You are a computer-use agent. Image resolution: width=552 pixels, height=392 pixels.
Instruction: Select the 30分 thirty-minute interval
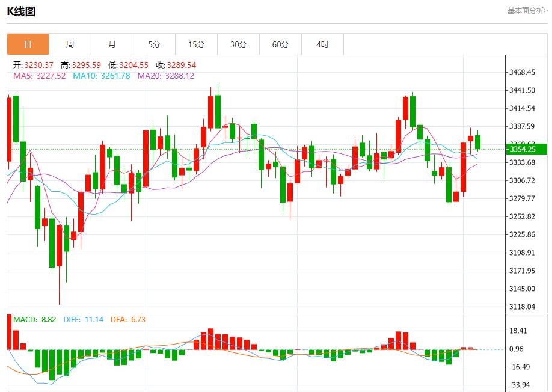click(239, 44)
